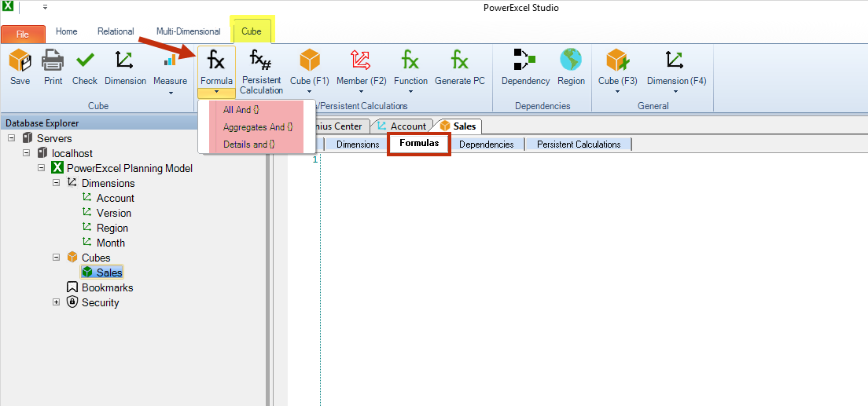This screenshot has width=868, height=406.
Task: Select the Region dimension in tree
Action: pos(112,228)
